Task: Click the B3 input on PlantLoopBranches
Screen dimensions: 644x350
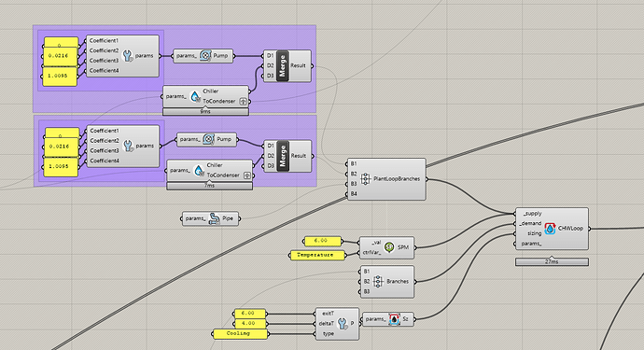Action: pyautogui.click(x=354, y=184)
